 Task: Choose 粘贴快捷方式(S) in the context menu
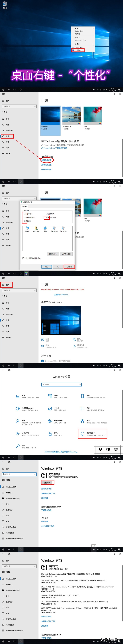tap(83, 40)
